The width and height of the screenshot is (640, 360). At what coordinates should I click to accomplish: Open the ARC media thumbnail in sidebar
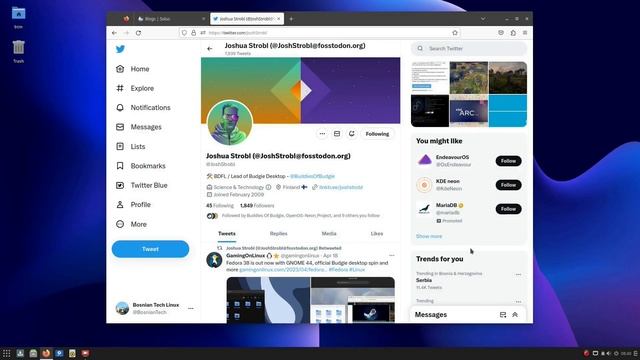pyautogui.click(x=469, y=111)
